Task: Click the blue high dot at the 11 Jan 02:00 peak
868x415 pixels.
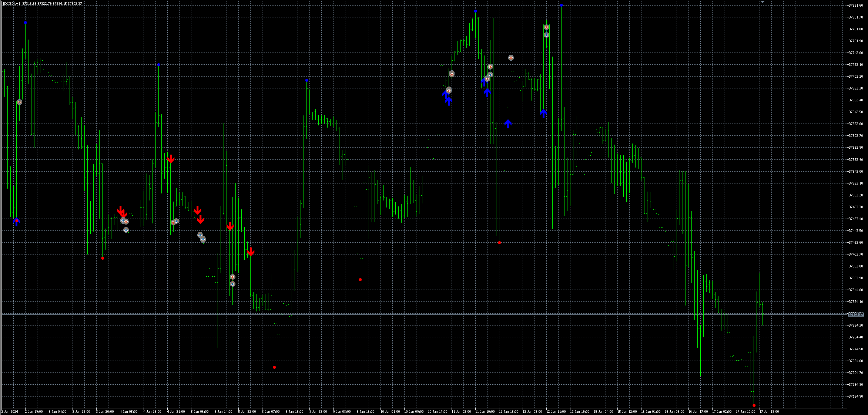Action: [x=476, y=11]
